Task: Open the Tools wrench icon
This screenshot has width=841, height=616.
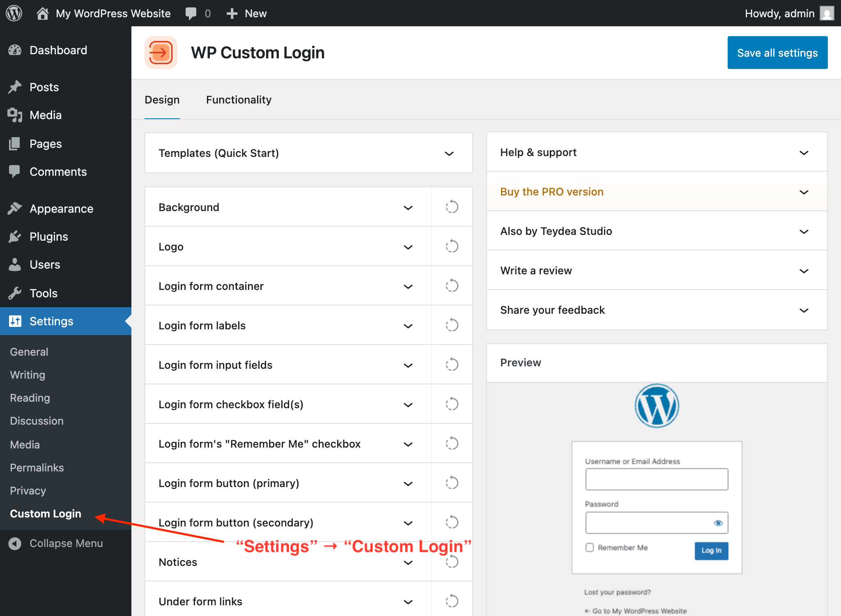Action: tap(15, 293)
